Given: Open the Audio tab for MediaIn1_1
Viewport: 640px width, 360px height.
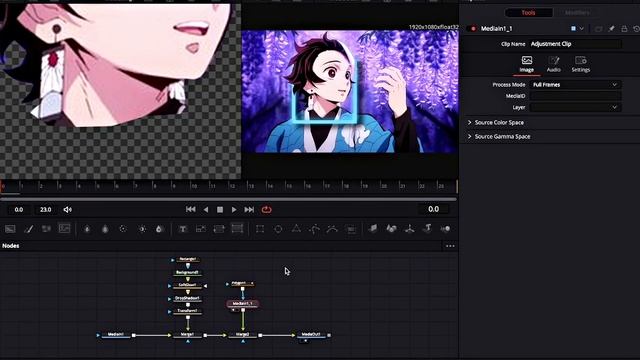Looking at the screenshot, I should 553,64.
